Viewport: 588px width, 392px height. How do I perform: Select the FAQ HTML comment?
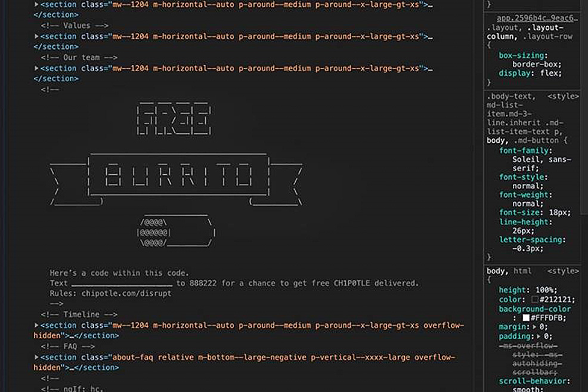(x=68, y=346)
